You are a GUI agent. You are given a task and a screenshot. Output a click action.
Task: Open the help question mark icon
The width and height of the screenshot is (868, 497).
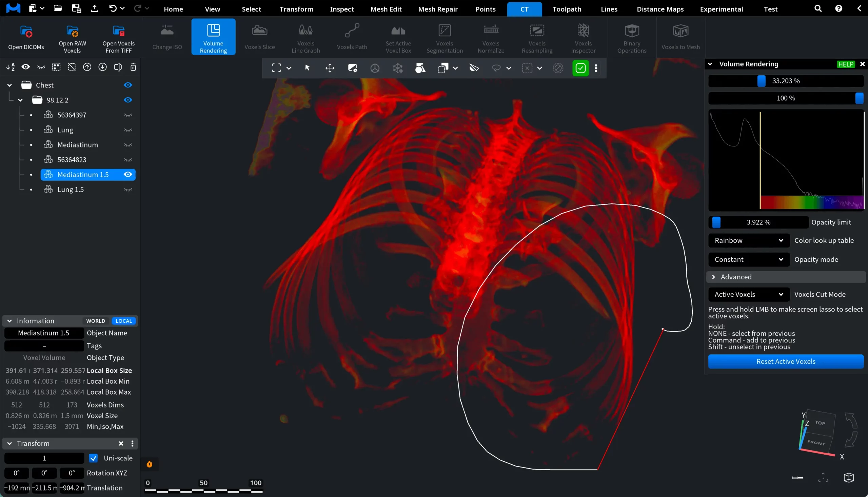839,8
